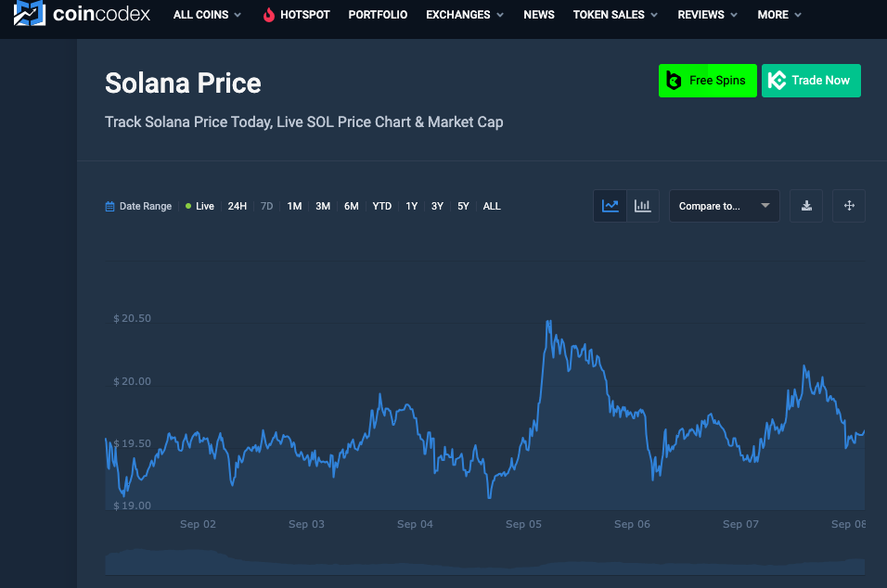Navigate to News
Image resolution: width=887 pixels, height=588 pixels.
[x=538, y=15]
